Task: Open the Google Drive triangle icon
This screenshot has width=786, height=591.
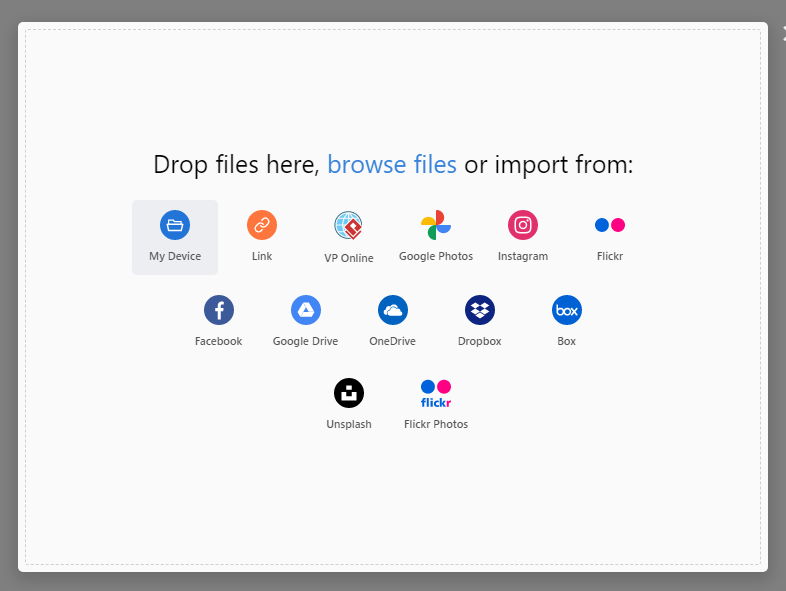Action: [x=305, y=310]
